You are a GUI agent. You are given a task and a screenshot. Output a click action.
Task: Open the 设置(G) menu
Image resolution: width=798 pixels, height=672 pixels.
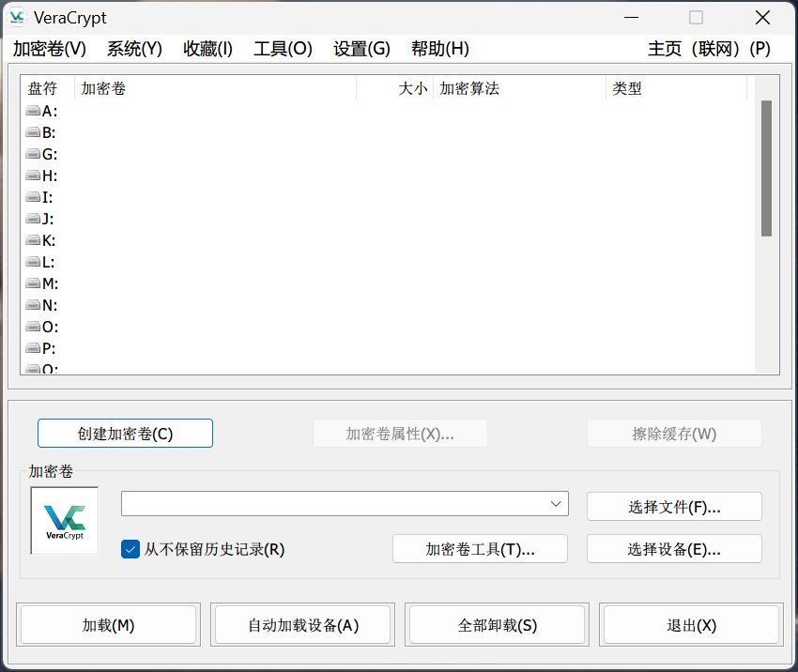pyautogui.click(x=361, y=49)
